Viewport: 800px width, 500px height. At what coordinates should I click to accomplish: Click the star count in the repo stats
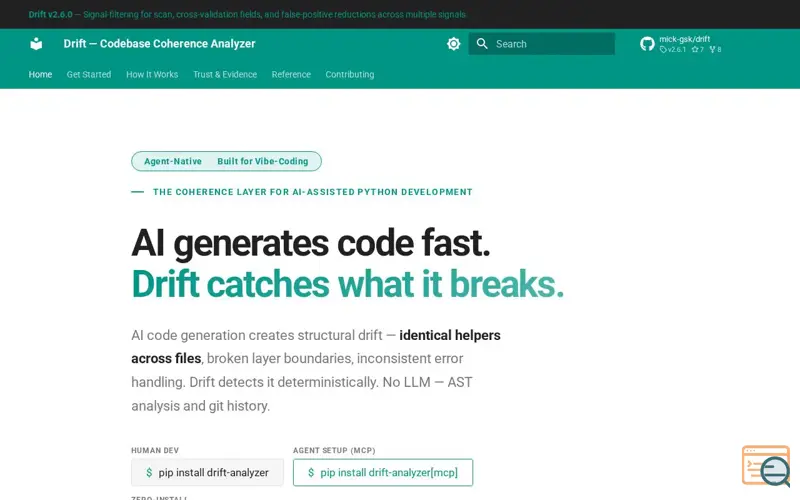pos(697,49)
